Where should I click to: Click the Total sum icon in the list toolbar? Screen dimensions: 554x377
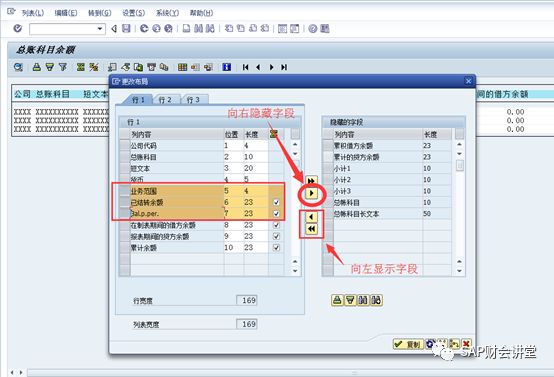point(81,67)
